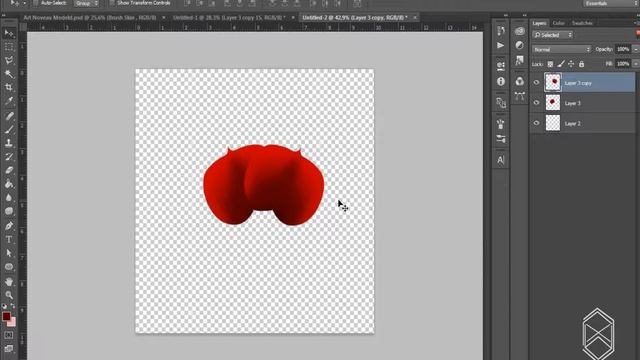Select the Move tool
The image size is (640, 360).
point(9,33)
